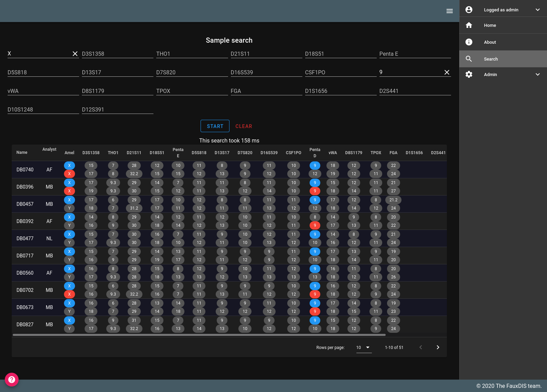Focus the D8S1179 input field

(x=118, y=91)
